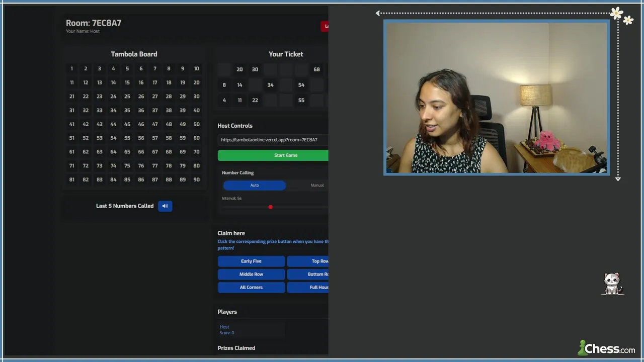Select number 56 on Tambola Board

click(141, 138)
